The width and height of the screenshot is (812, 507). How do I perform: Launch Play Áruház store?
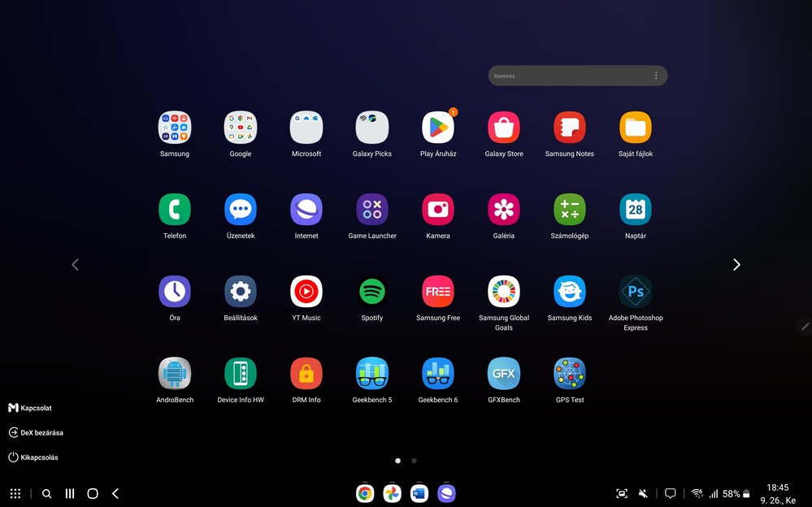(x=438, y=128)
